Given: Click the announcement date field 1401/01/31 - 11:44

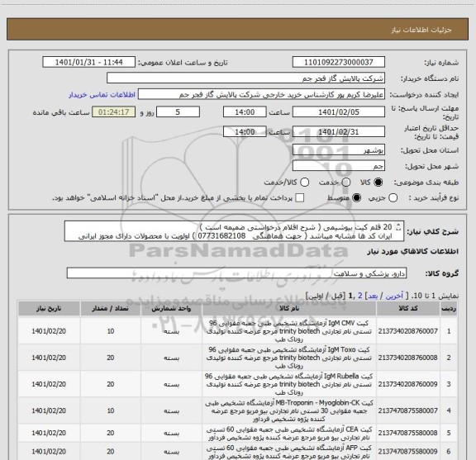Looking at the screenshot, I should coord(88,62).
